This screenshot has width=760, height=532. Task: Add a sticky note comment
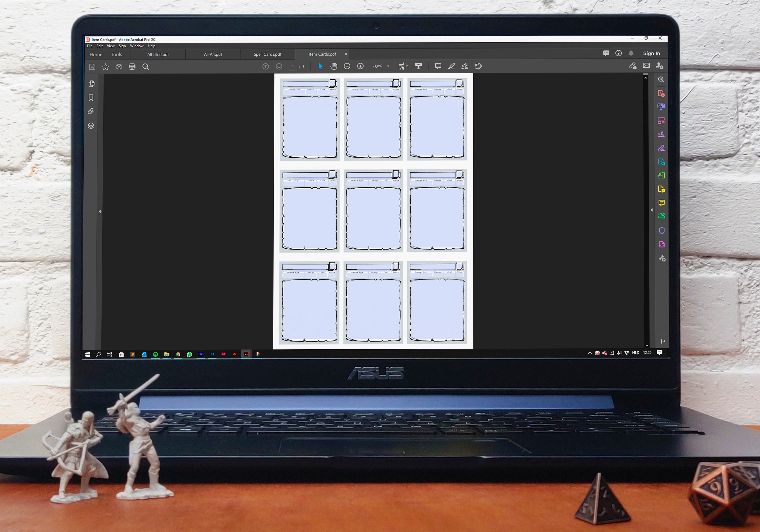point(438,66)
